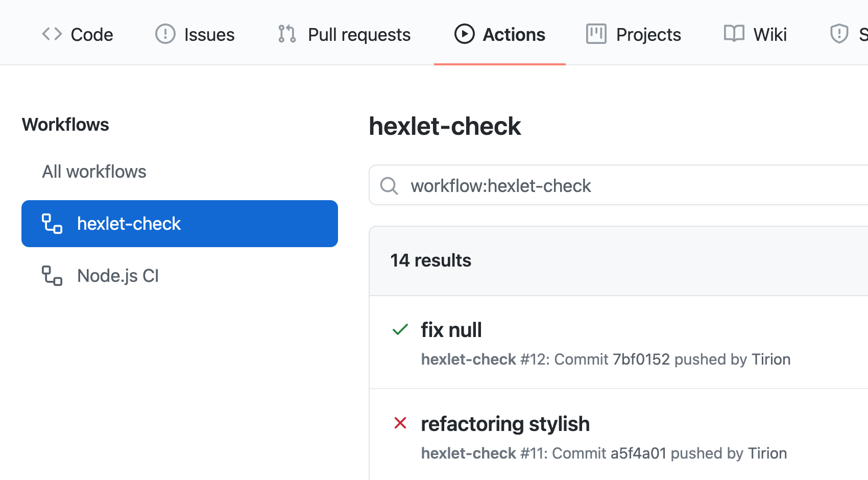Open the "fix null" workflow run
The height and width of the screenshot is (480, 868).
pyautogui.click(x=451, y=330)
